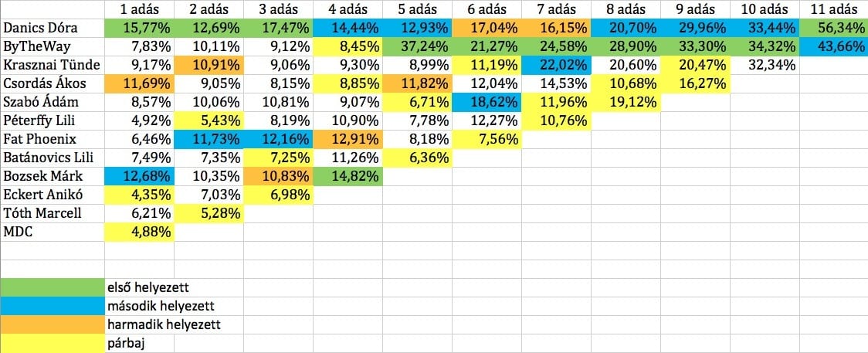The height and width of the screenshot is (353, 868).
Task: Select the 43,66% cell
Action: [x=834, y=46]
